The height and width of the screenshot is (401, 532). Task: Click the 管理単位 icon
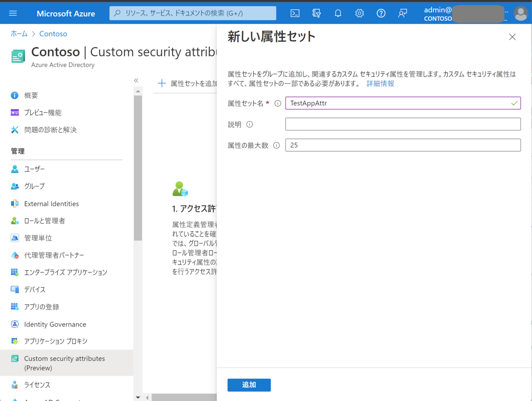click(15, 238)
